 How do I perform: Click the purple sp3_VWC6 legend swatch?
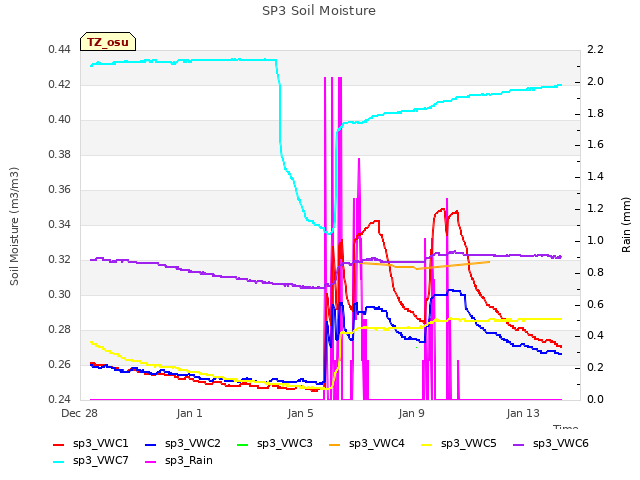point(519,444)
